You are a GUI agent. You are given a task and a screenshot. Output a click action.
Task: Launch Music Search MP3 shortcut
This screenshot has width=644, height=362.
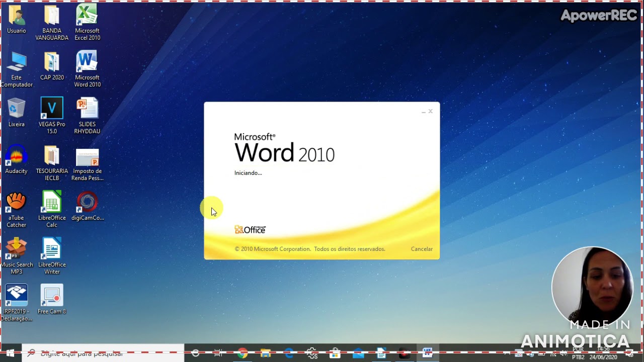[x=17, y=256]
